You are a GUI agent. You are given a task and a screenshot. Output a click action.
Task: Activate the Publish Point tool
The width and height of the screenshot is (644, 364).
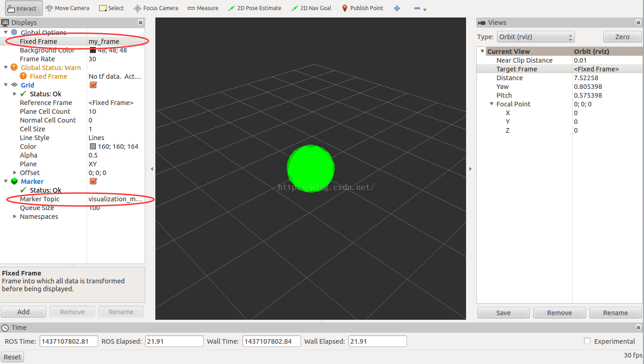tap(362, 8)
